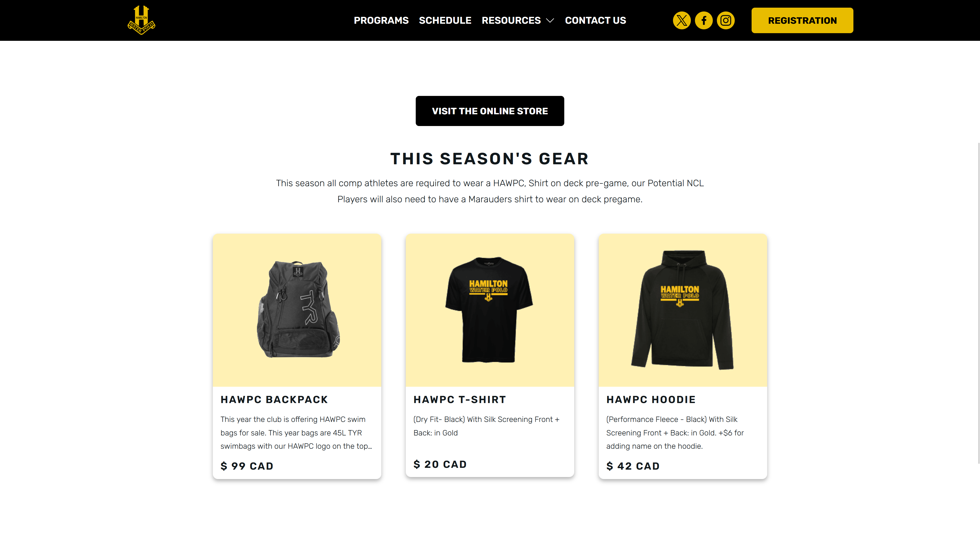
Task: Open the Contact Us page
Action: (595, 20)
